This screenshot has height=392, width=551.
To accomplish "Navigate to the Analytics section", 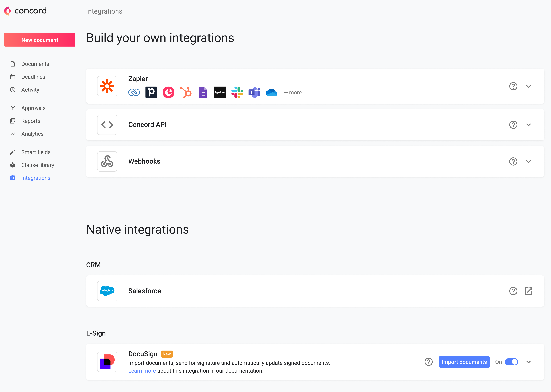I will tap(32, 134).
